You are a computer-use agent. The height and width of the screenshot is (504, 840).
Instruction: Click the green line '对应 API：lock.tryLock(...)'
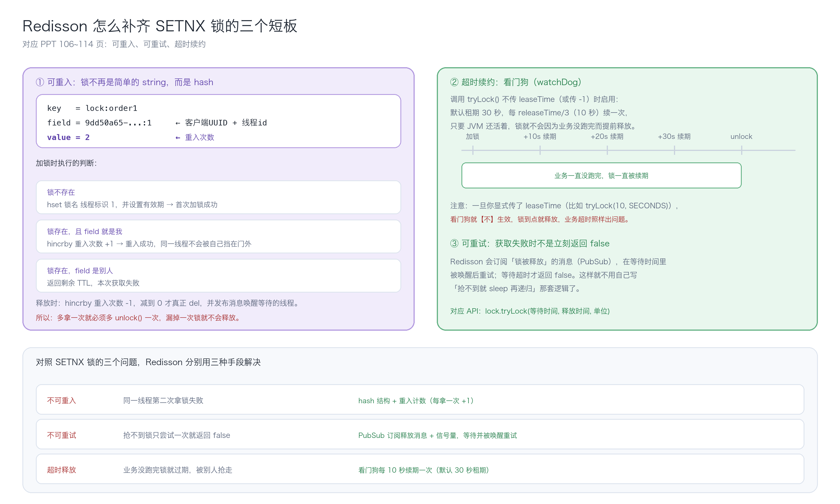pos(530,311)
